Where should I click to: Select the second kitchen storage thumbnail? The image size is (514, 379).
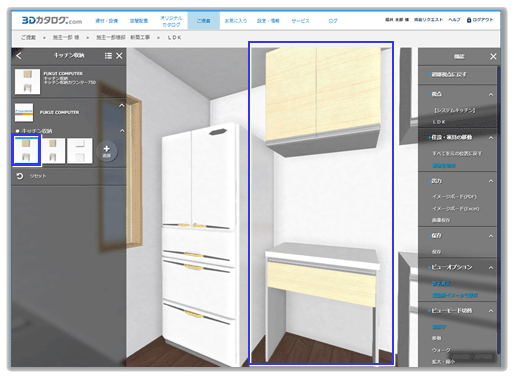(53, 151)
